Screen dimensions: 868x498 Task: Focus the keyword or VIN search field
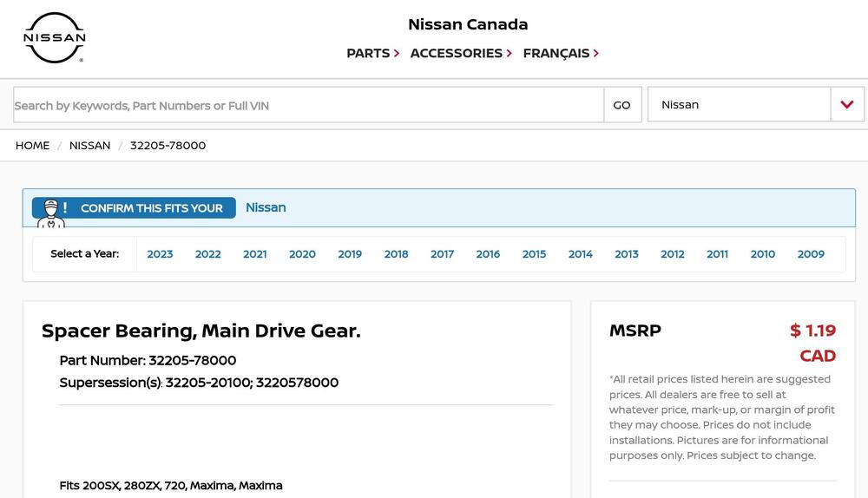(308, 105)
